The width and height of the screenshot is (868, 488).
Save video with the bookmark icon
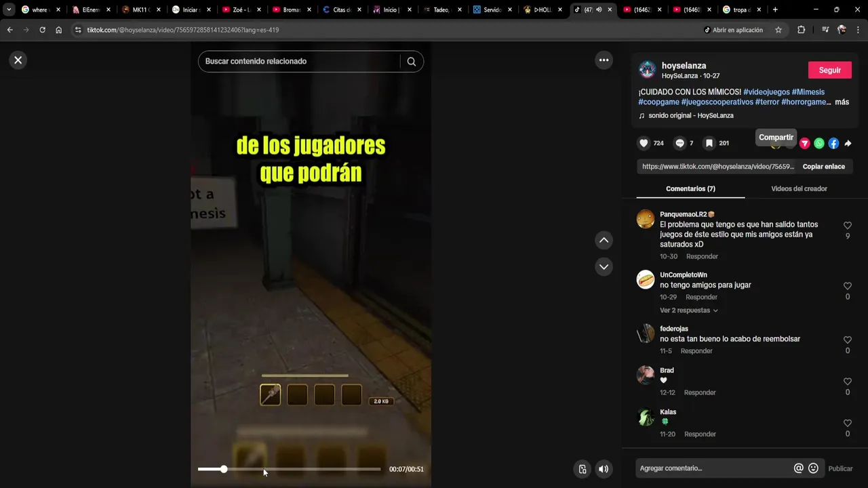pos(709,143)
